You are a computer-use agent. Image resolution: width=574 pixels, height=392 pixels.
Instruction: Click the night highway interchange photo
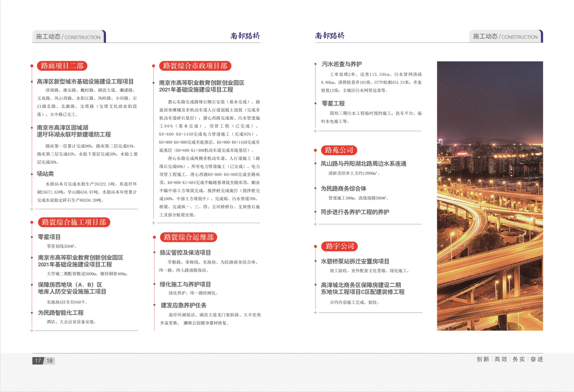490,196
